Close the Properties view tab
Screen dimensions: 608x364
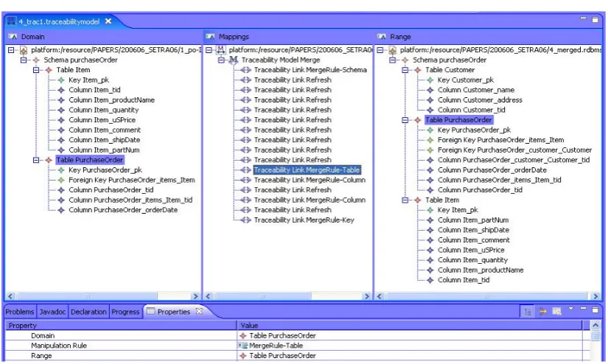point(199,311)
